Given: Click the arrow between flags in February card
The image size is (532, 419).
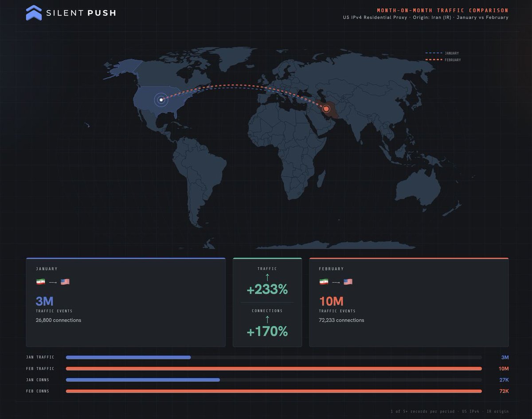Looking at the screenshot, I should (x=336, y=282).
